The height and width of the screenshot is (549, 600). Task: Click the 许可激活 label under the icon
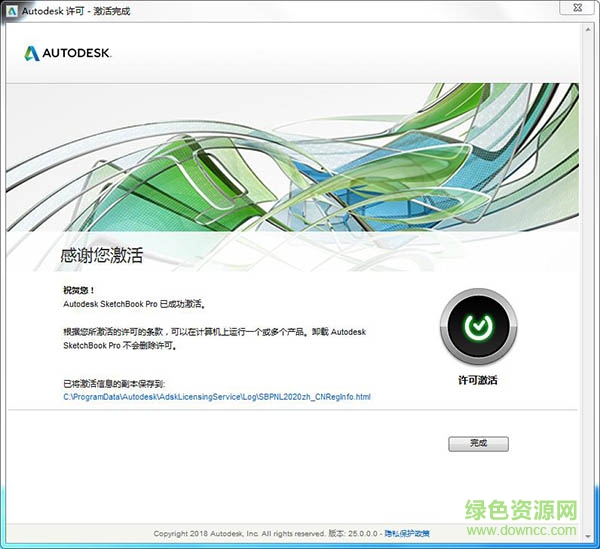(477, 381)
